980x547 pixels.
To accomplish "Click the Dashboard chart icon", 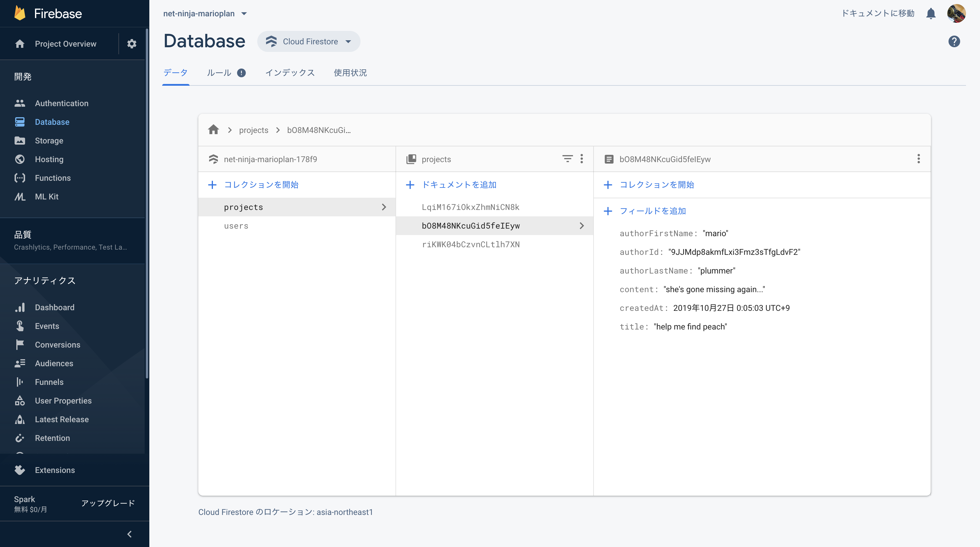I will point(20,307).
